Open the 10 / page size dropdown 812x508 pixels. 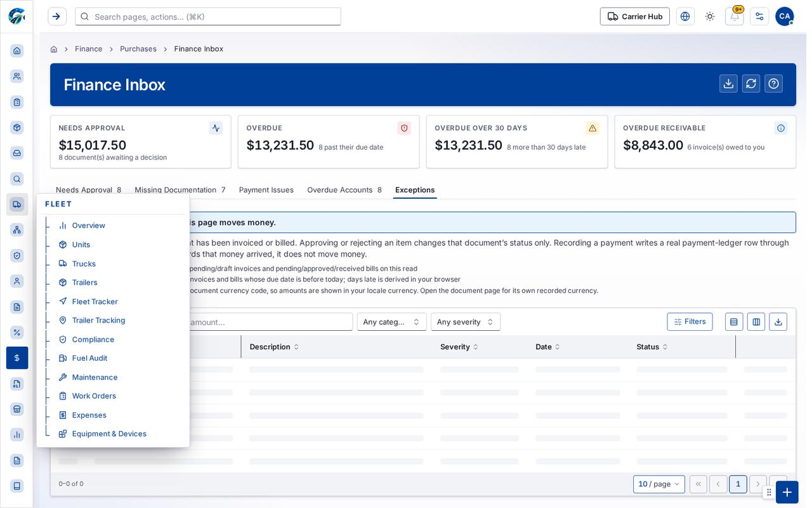659,485
